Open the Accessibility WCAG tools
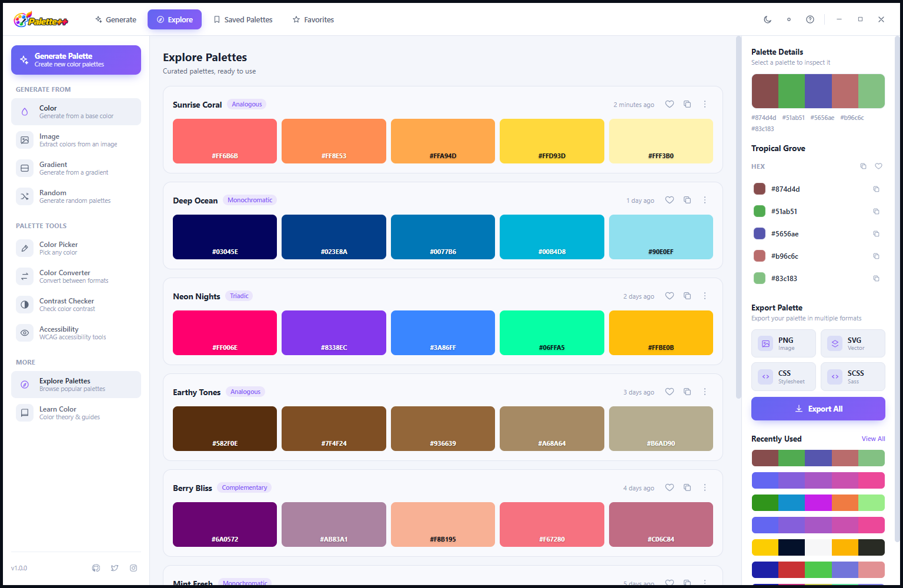This screenshot has height=588, width=903. tap(76, 333)
